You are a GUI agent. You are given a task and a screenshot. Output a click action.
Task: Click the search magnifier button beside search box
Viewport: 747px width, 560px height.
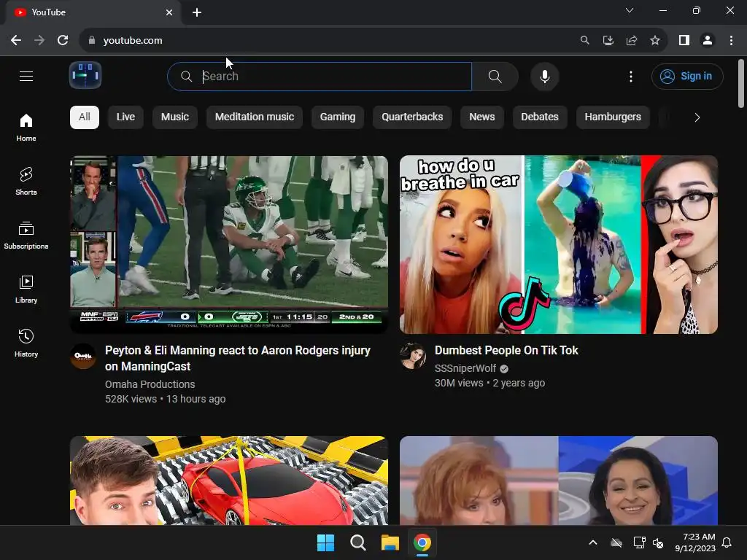(495, 76)
